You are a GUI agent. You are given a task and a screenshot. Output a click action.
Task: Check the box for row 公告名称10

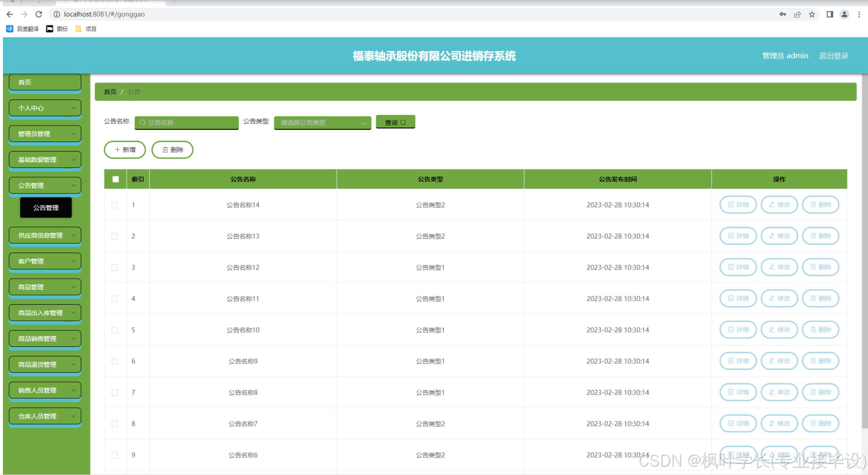[x=115, y=330]
